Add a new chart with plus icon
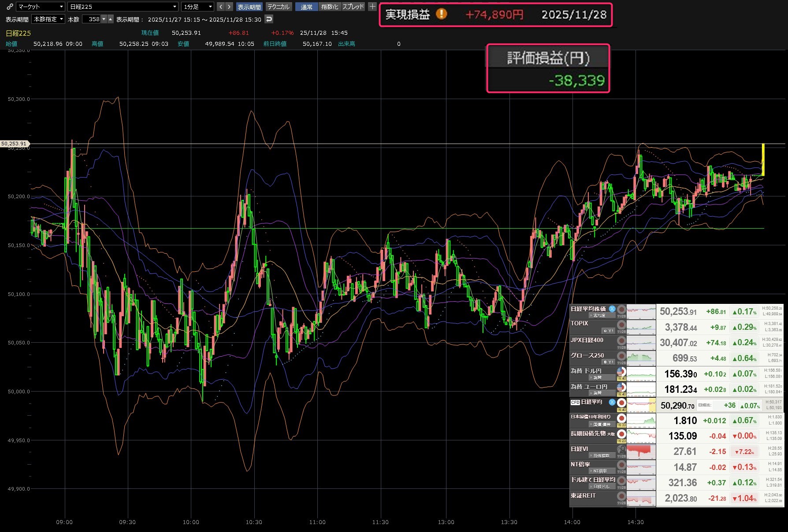788x532 pixels. [372, 7]
